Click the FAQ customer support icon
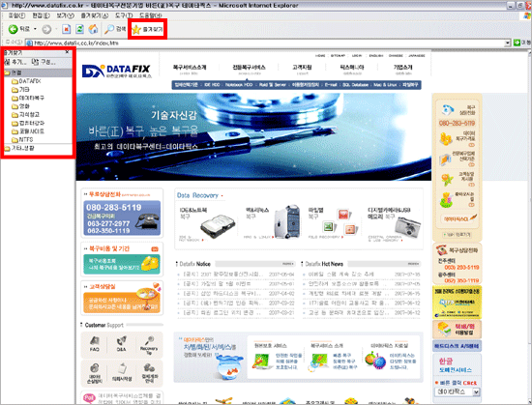Viewport: 532px width, 405px height. coord(95,344)
